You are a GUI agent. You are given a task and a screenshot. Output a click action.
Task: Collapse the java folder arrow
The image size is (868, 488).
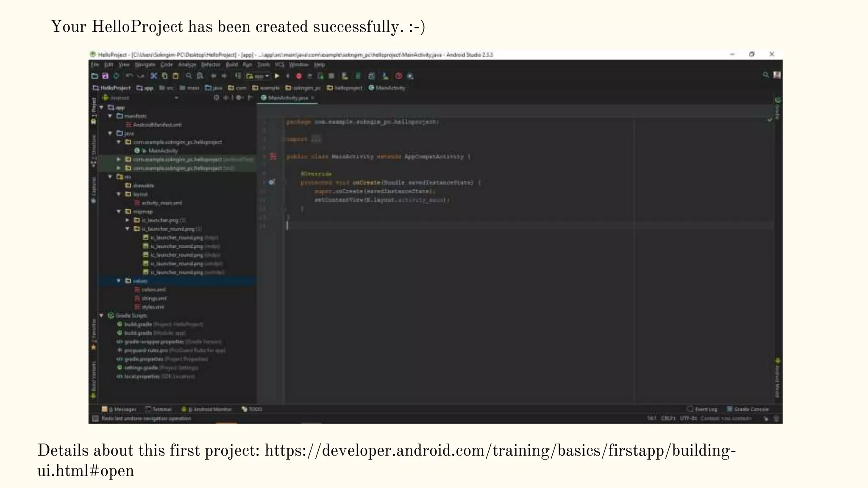click(x=110, y=133)
